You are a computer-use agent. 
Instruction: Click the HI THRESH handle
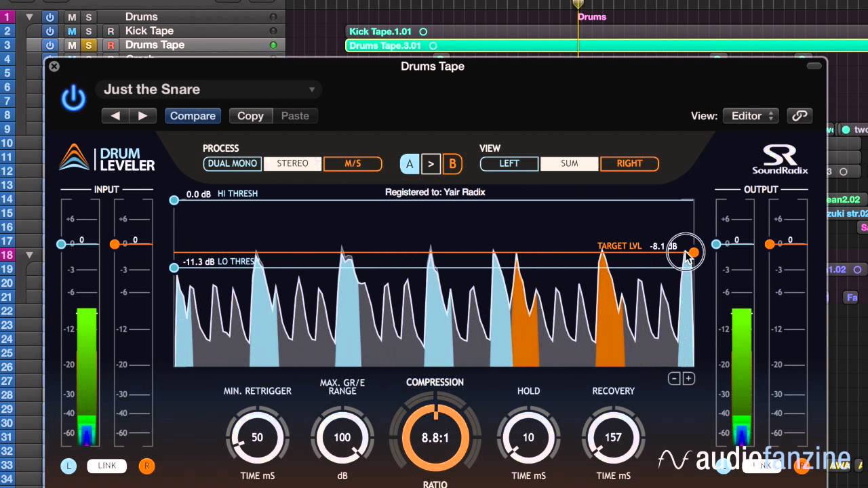[x=174, y=200]
